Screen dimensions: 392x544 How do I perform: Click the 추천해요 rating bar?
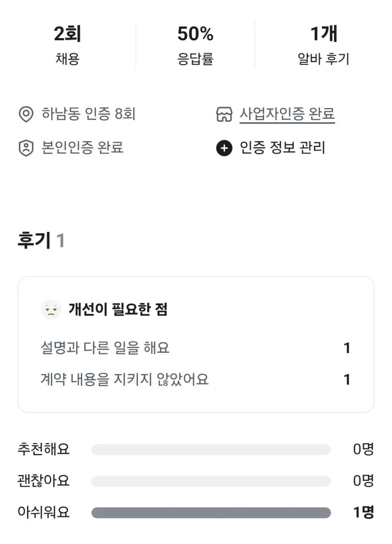(x=211, y=449)
